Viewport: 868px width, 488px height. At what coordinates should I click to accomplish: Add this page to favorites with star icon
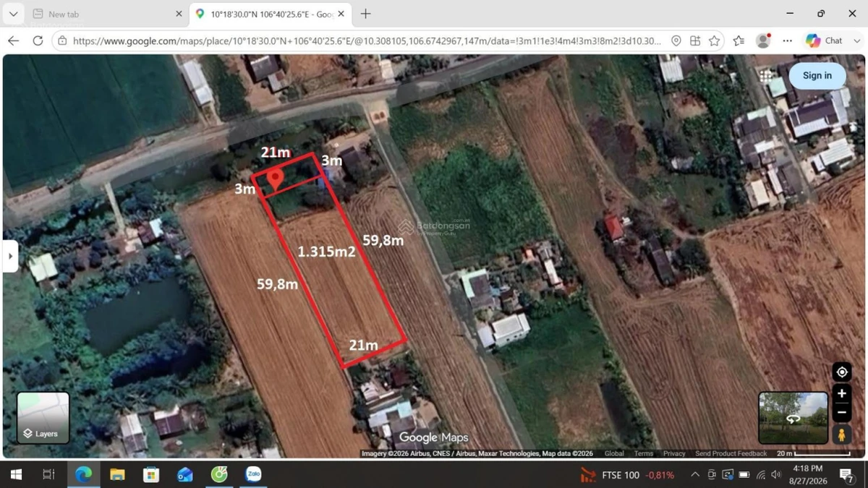click(714, 41)
